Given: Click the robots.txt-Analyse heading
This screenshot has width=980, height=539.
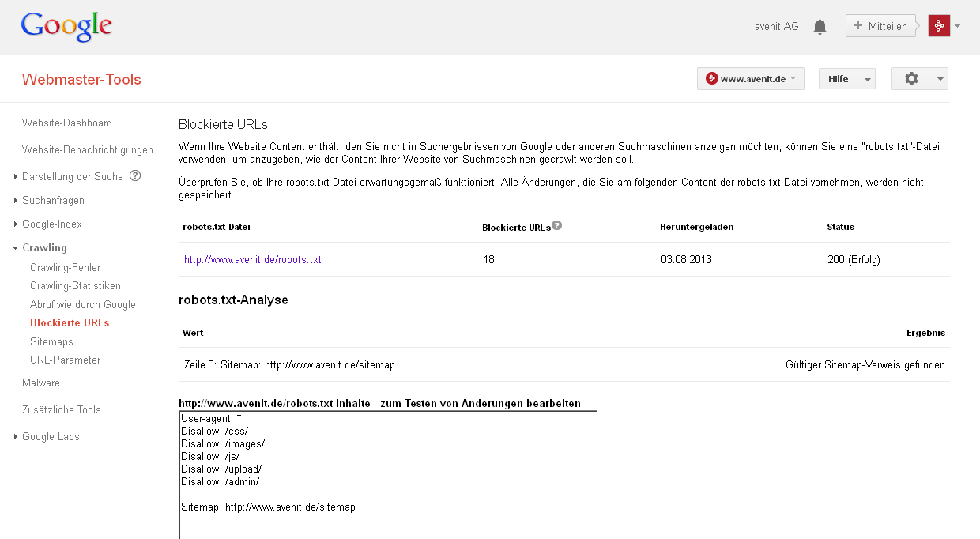Looking at the screenshot, I should pyautogui.click(x=234, y=300).
